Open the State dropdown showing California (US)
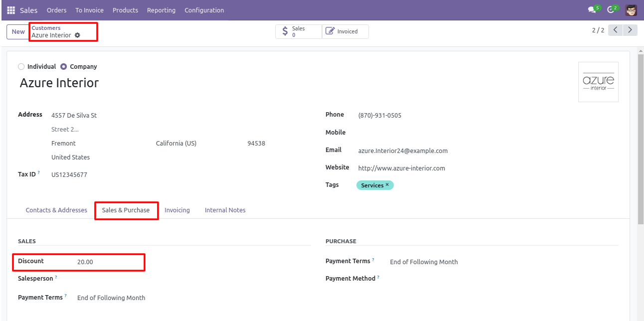The width and height of the screenshot is (644, 321). [x=199, y=144]
